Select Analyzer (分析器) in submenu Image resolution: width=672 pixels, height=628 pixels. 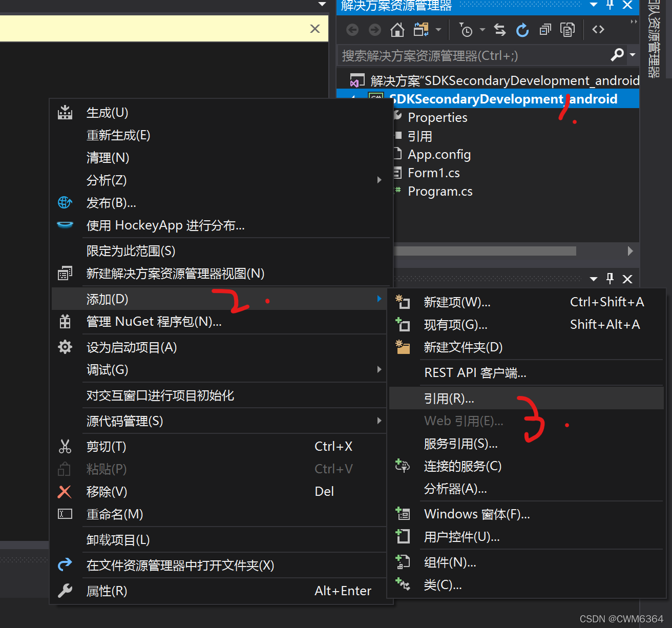point(455,489)
